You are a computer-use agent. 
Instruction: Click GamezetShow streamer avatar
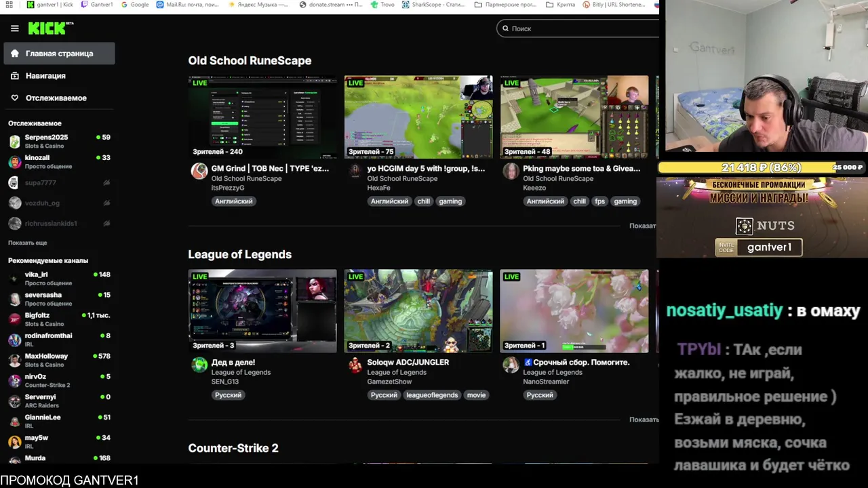(355, 365)
